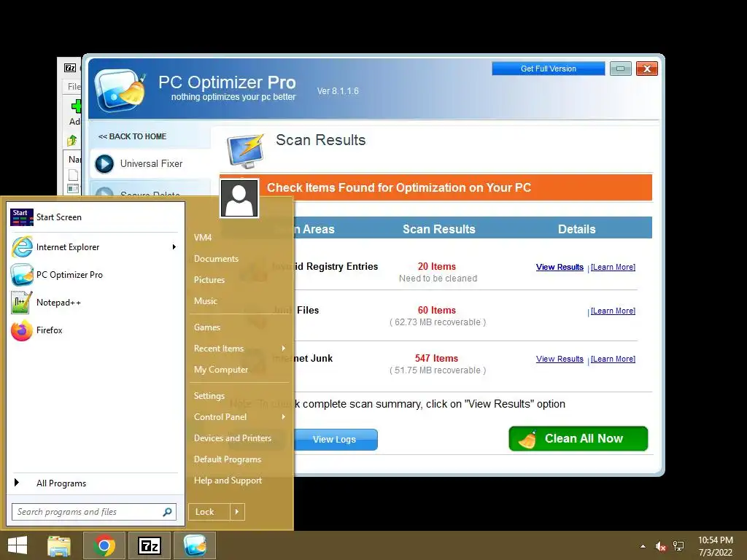Click the Windows Start button
The image size is (747, 560).
[18, 545]
